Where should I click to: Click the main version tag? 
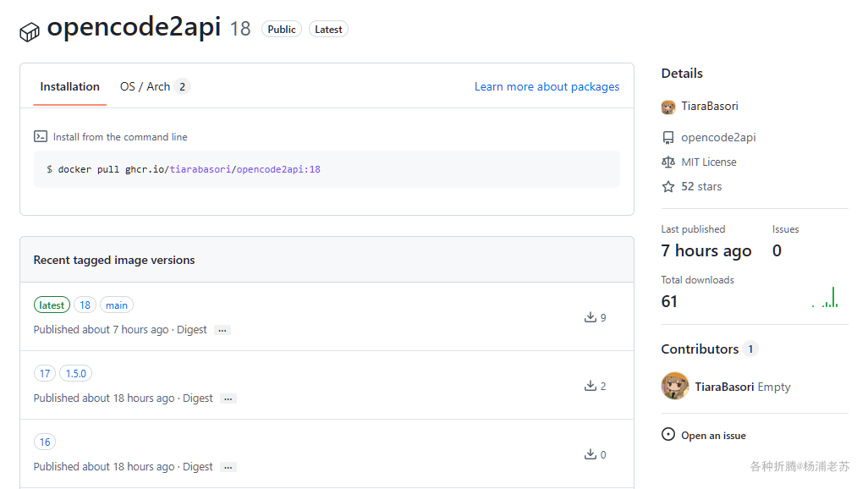click(117, 305)
